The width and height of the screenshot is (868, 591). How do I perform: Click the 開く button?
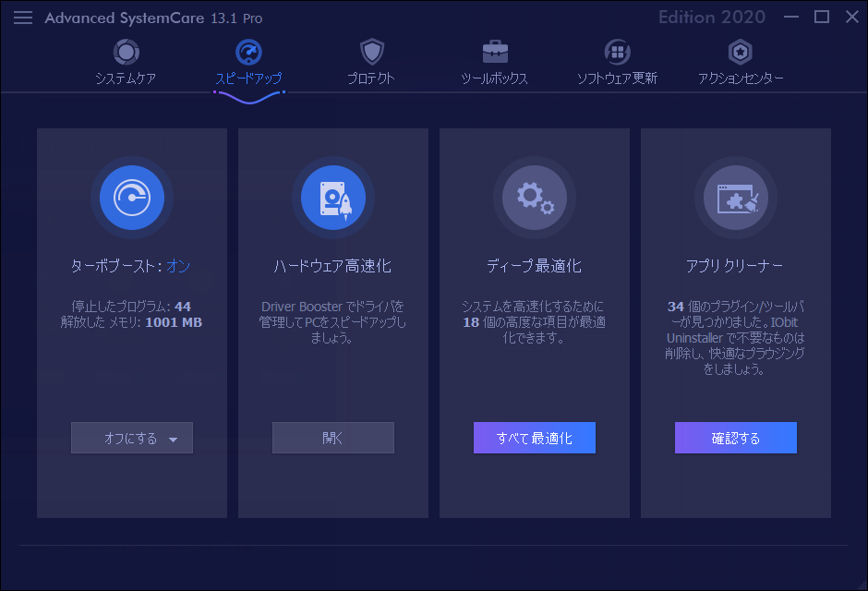tap(333, 438)
